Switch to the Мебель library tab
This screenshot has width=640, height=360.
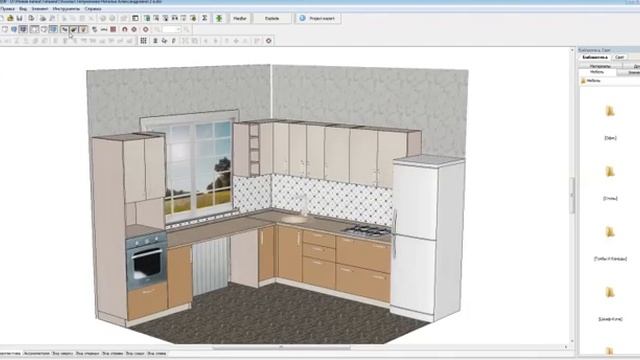coord(597,72)
